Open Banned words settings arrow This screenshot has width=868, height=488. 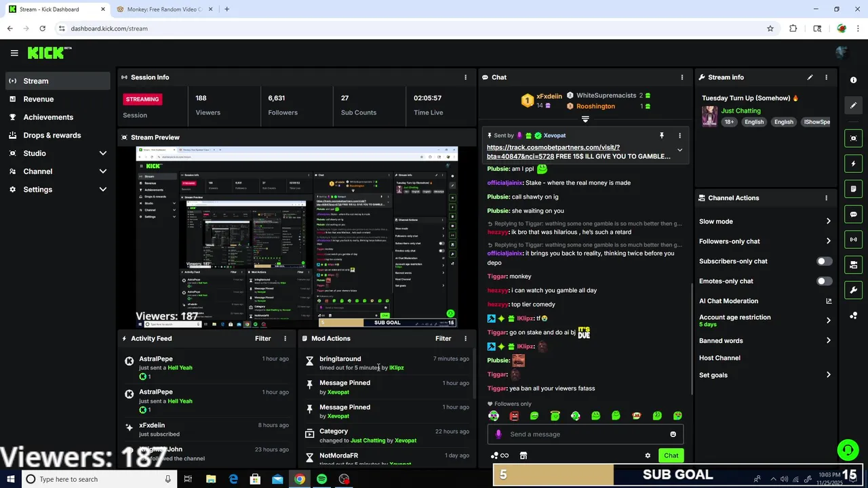[828, 341]
